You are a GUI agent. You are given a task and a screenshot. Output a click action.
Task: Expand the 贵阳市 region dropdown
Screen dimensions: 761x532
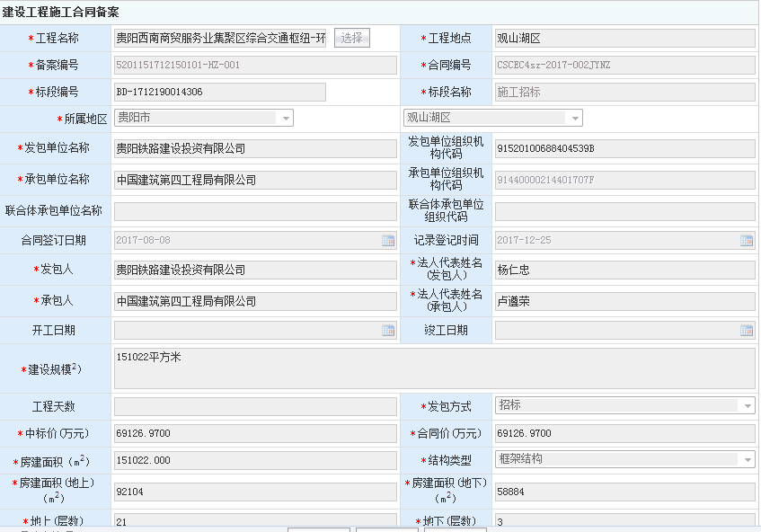click(x=286, y=119)
